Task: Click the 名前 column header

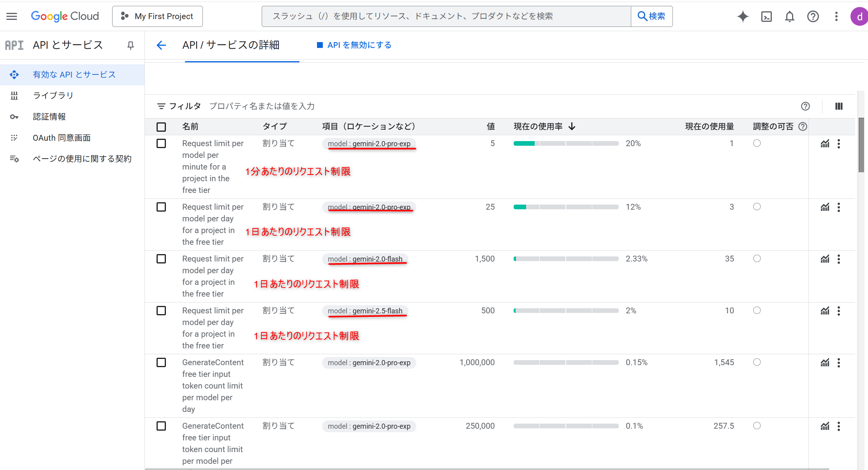Action: point(190,126)
